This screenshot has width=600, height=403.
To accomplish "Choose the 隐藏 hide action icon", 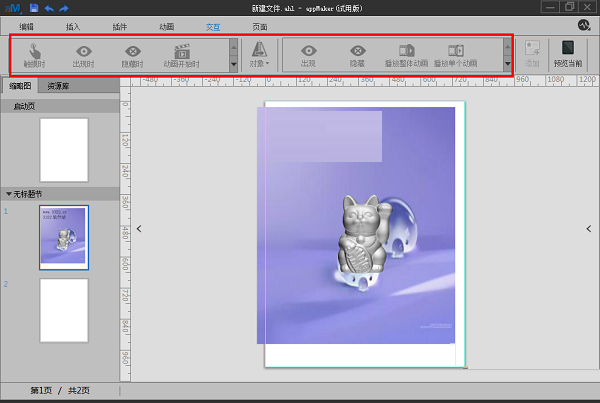I will tap(358, 52).
